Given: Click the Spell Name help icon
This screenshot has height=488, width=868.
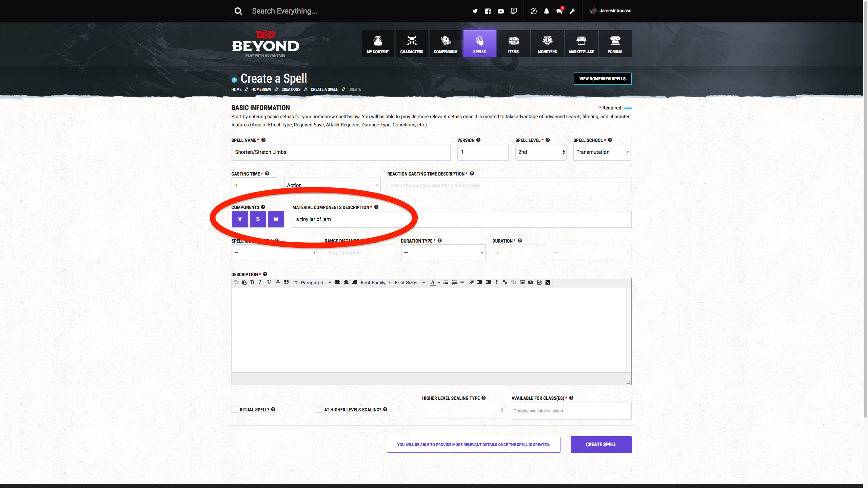Looking at the screenshot, I should (x=263, y=140).
